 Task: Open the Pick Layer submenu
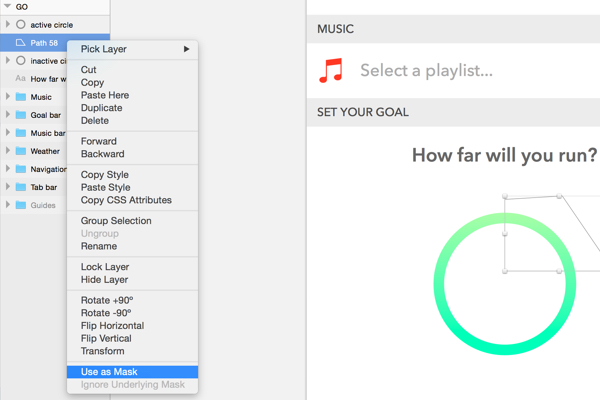click(132, 49)
